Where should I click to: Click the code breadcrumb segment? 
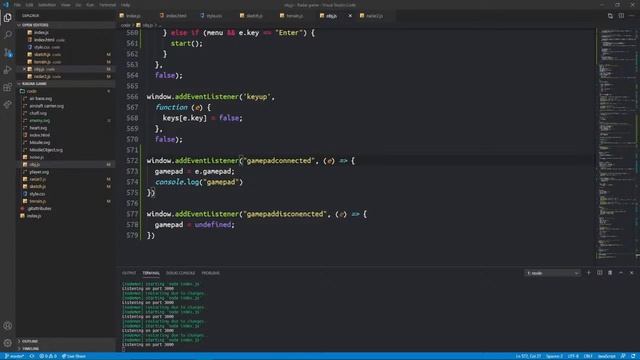(125, 25)
